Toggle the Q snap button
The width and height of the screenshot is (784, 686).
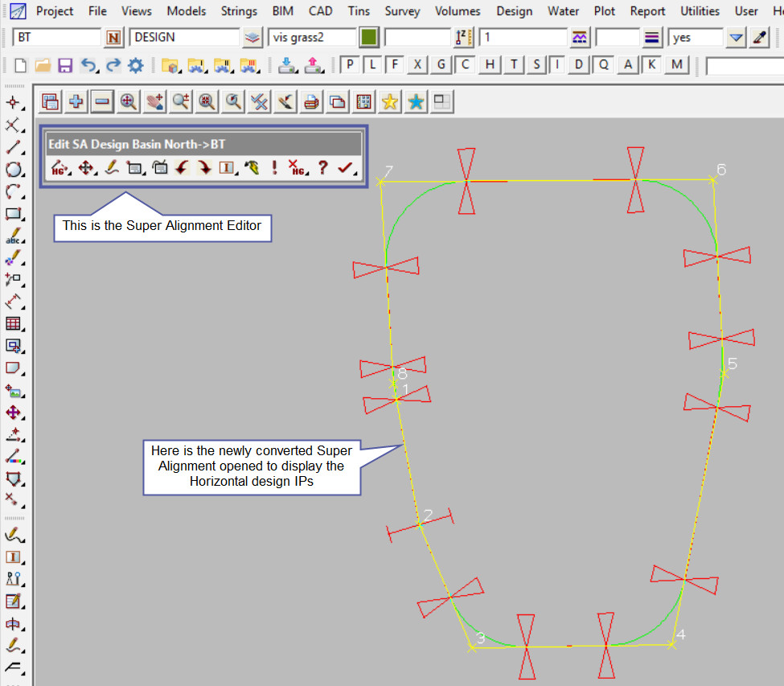tap(603, 65)
